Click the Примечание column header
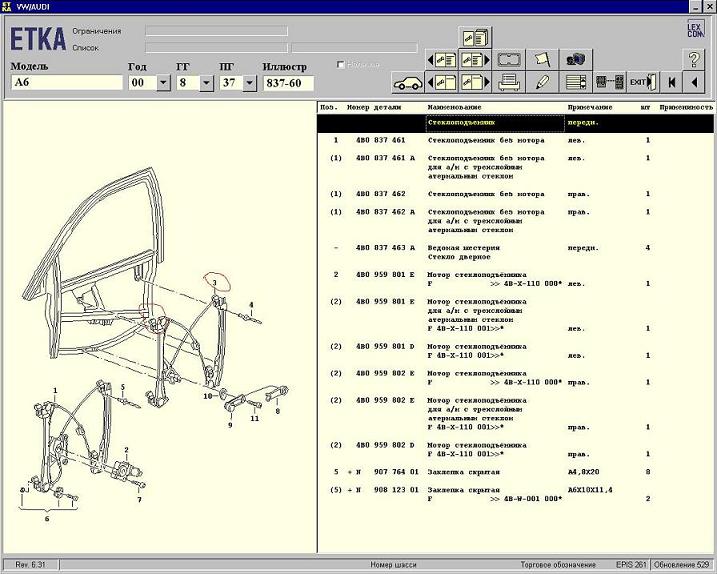The width and height of the screenshot is (717, 574). 589,107
